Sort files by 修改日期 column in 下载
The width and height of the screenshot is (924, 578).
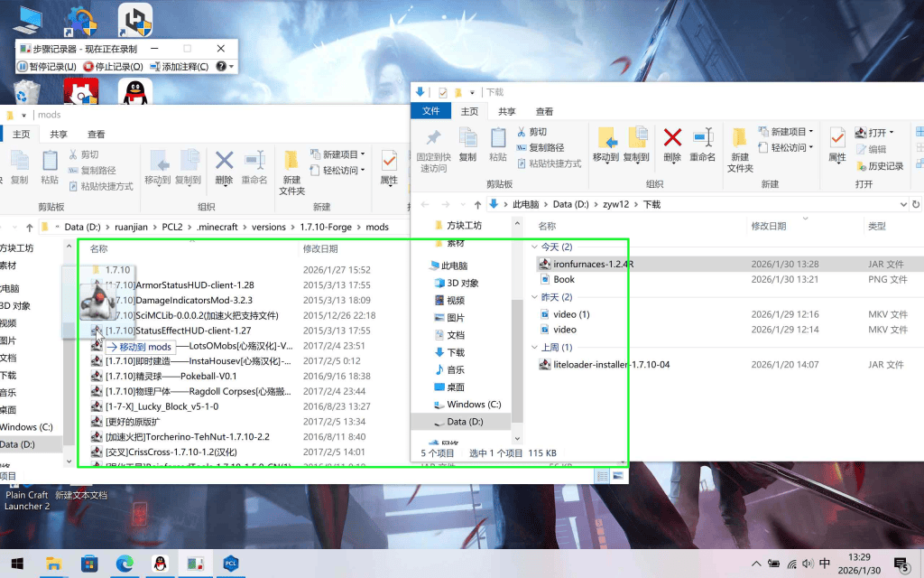[768, 225]
